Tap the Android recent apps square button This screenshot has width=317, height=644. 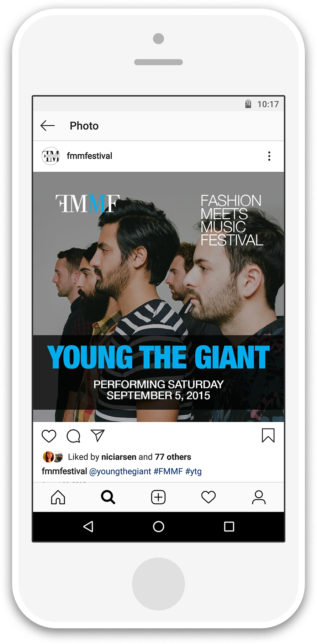pyautogui.click(x=229, y=526)
